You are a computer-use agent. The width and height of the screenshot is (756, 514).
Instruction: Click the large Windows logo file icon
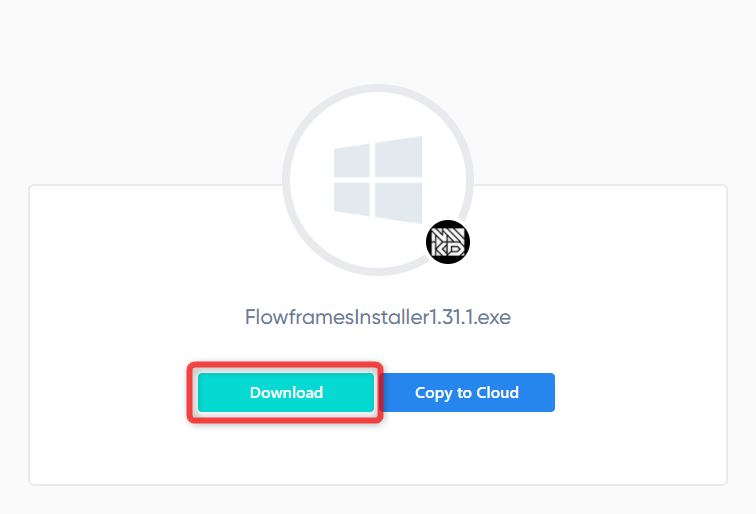click(378, 179)
